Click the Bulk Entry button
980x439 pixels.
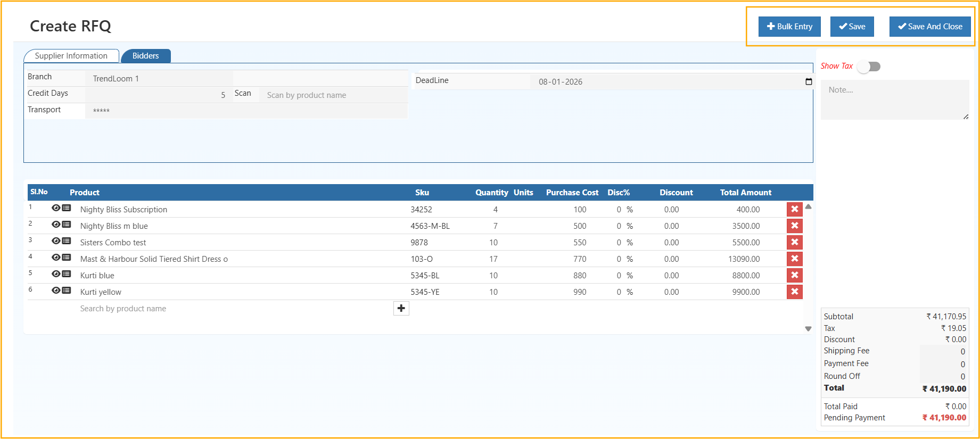point(789,27)
